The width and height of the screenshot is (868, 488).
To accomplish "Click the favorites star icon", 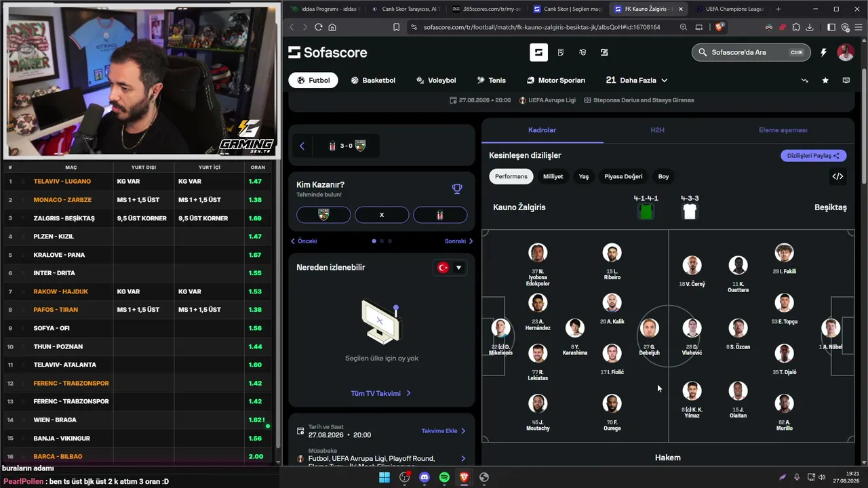I will click(825, 80).
